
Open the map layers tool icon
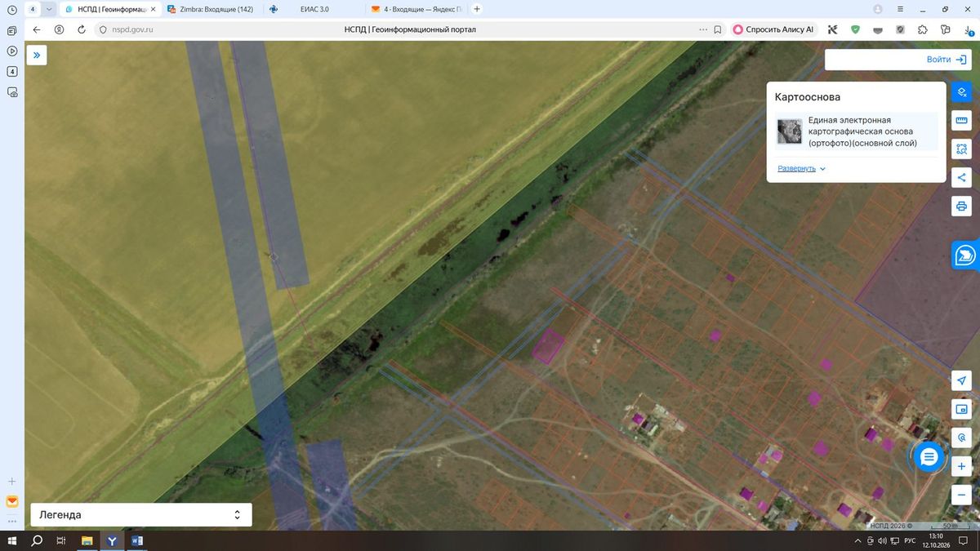pyautogui.click(x=961, y=92)
